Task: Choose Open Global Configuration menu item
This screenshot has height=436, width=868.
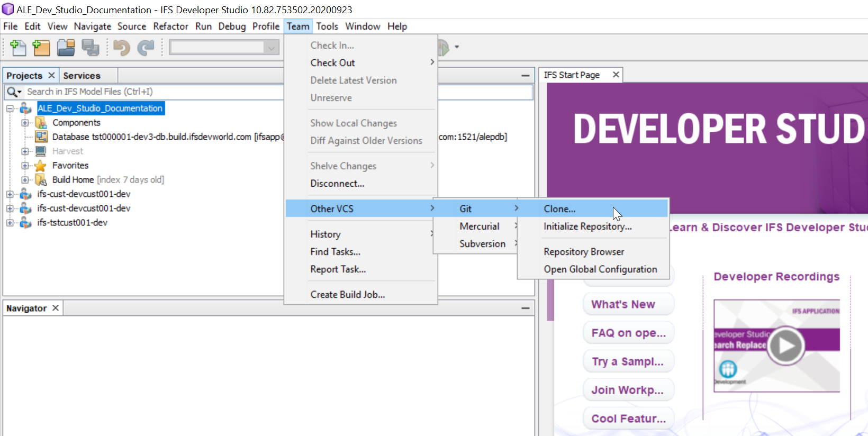Action: click(x=593, y=269)
